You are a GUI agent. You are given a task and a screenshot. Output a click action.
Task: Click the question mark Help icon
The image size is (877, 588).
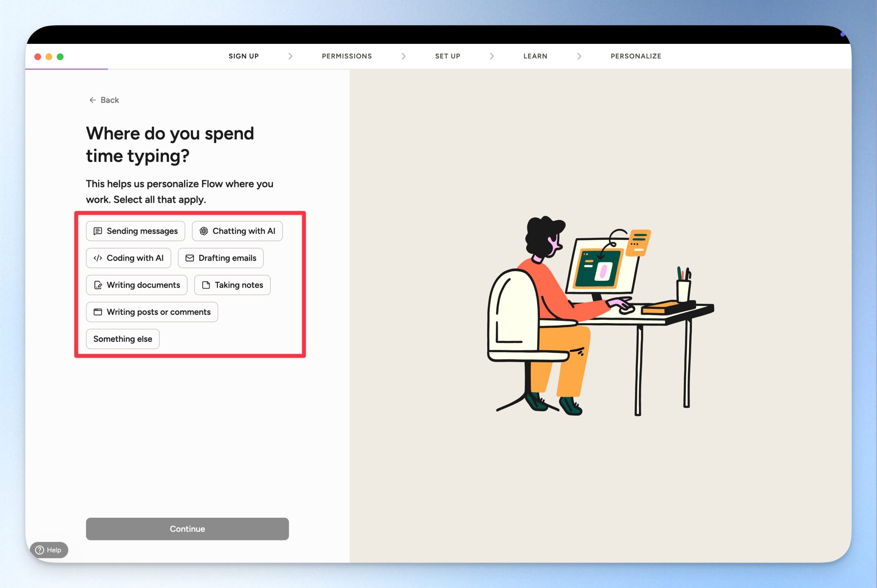click(39, 550)
